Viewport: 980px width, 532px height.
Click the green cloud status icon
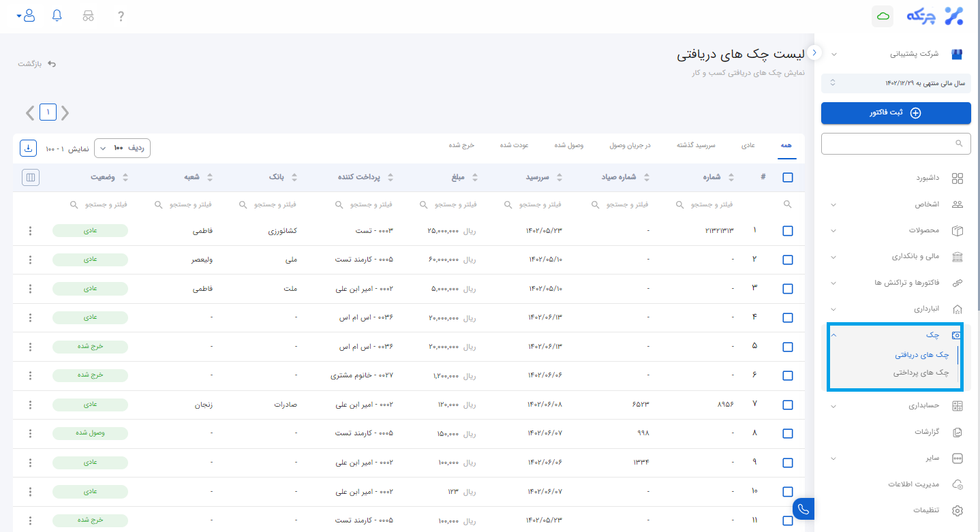(883, 16)
